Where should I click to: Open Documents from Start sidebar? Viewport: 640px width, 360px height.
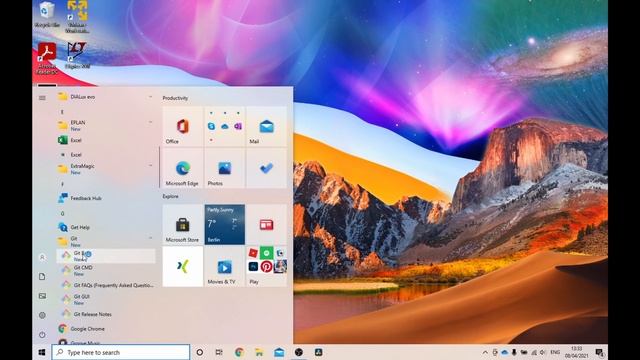tap(42, 277)
